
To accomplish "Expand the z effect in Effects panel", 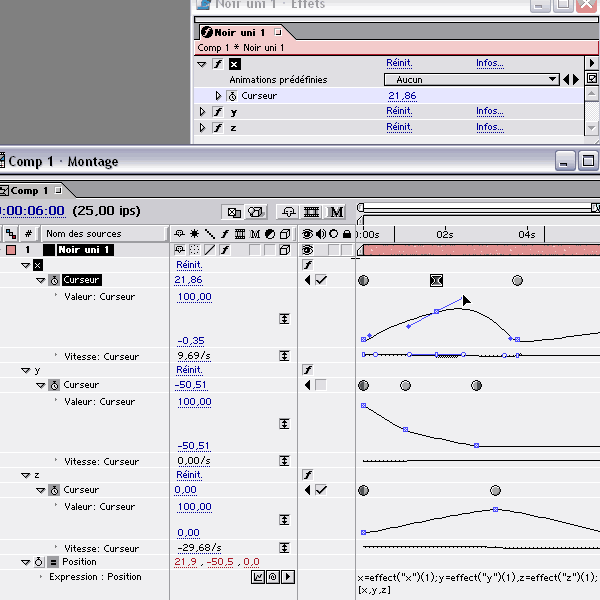I will (202, 127).
